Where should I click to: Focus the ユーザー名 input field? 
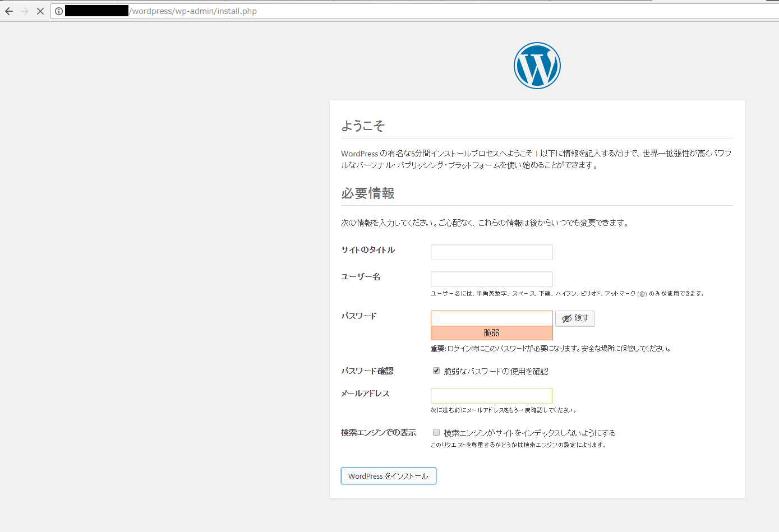tap(492, 279)
